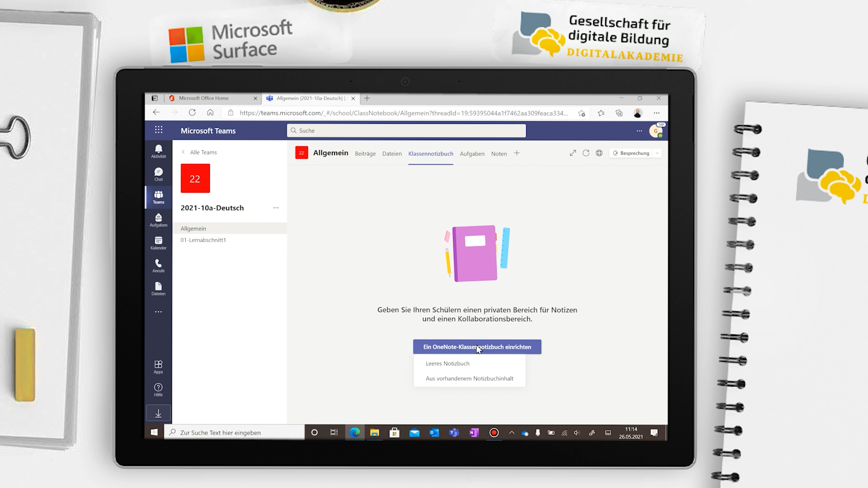Select the Klassennotizbuch tab
868x488 pixels.
431,154
